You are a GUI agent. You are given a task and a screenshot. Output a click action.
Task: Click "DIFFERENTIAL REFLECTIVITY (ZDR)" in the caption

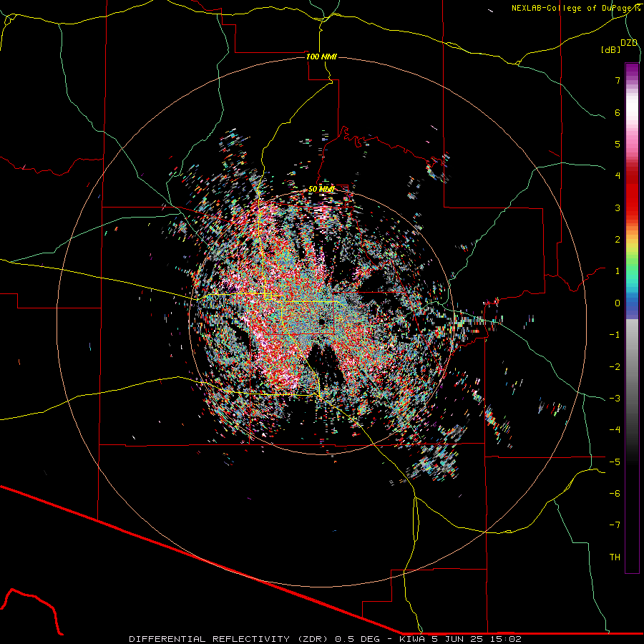click(x=229, y=639)
